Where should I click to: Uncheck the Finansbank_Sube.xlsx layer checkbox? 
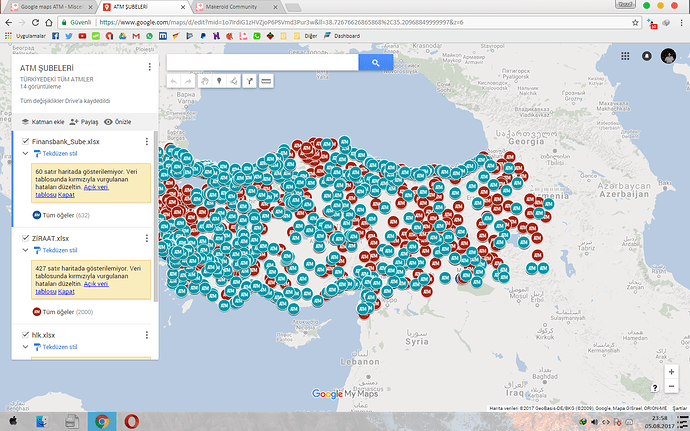pyautogui.click(x=26, y=141)
